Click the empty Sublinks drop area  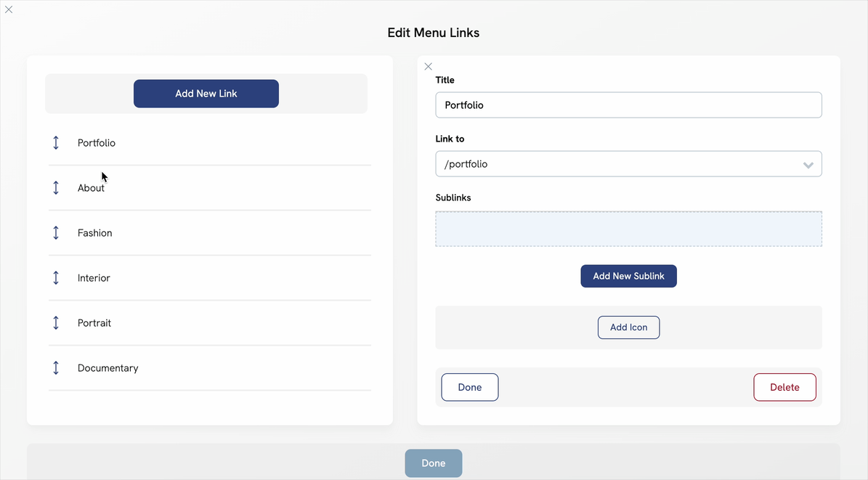click(628, 229)
